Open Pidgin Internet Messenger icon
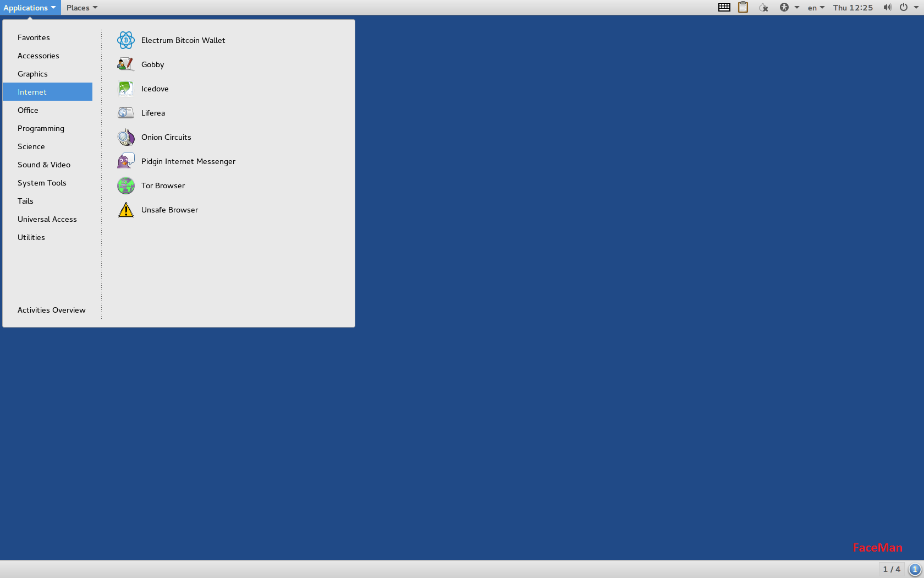 126,161
